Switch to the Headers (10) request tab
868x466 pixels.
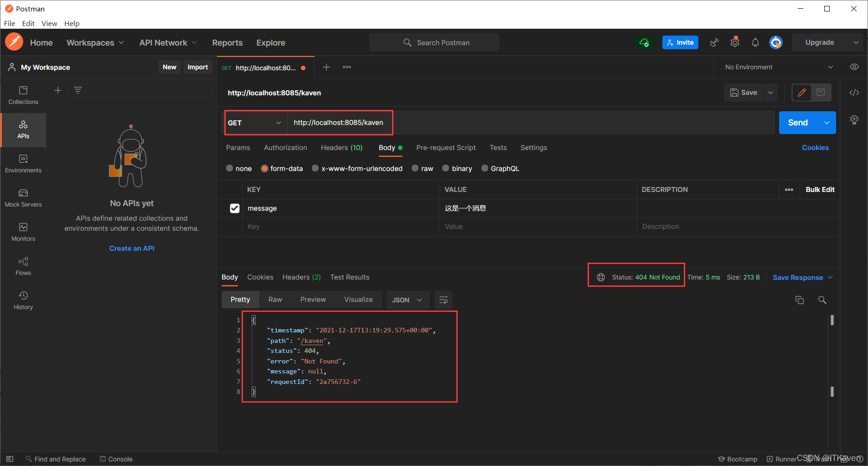pyautogui.click(x=341, y=148)
